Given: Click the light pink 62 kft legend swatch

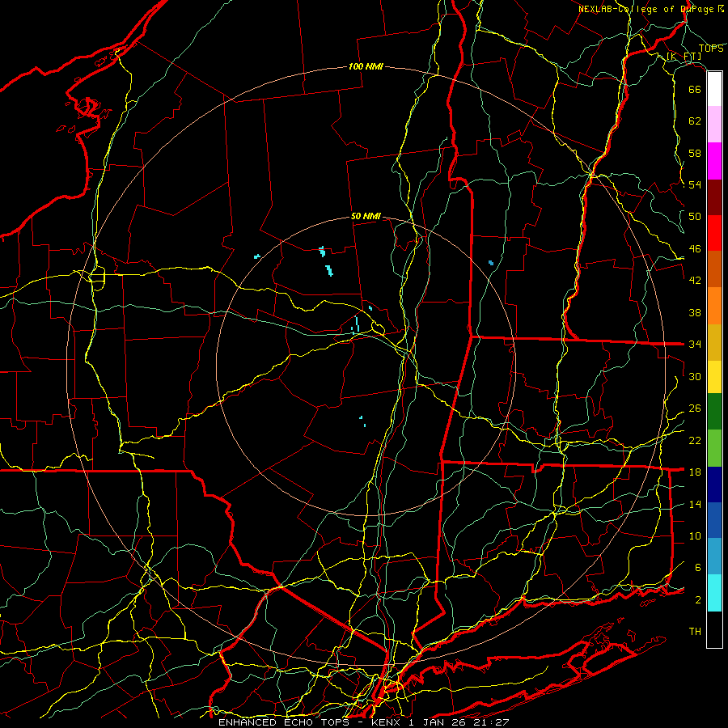Looking at the screenshot, I should (714, 124).
